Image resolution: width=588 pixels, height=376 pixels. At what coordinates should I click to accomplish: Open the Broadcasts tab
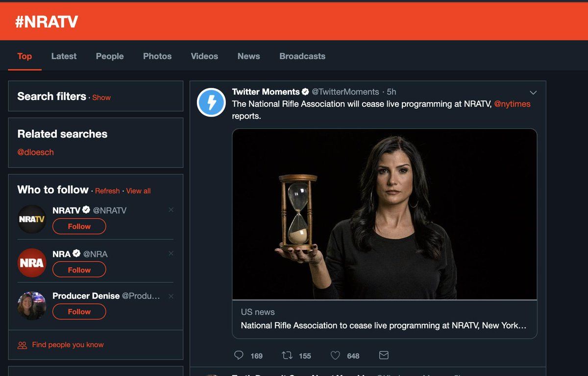pos(302,56)
